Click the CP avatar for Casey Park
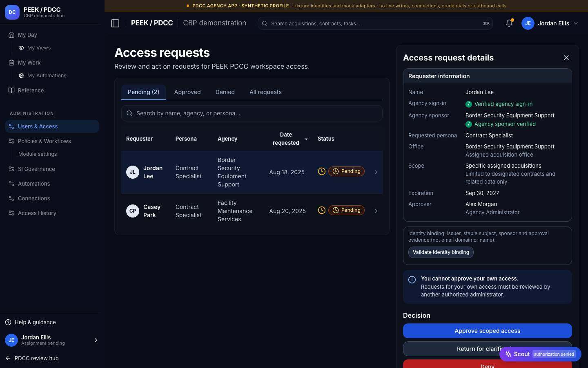 tap(133, 211)
